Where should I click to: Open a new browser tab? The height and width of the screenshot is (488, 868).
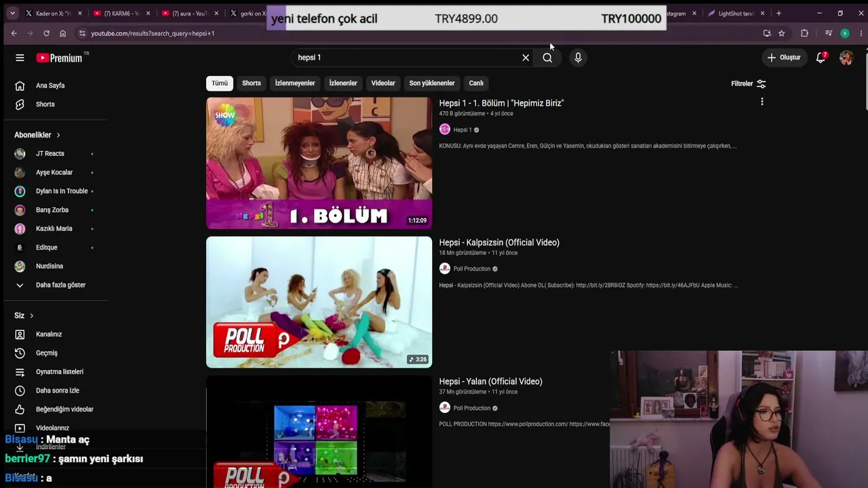point(778,14)
